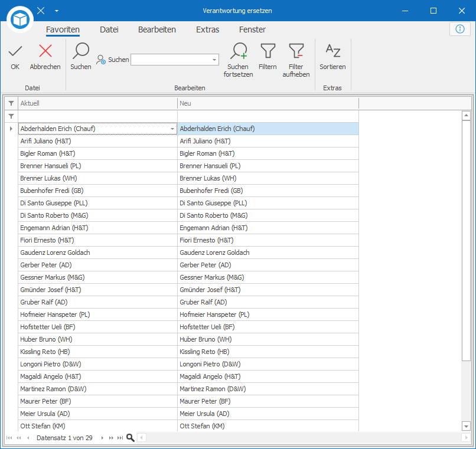Click the red Abbrechen X icon
The height and width of the screenshot is (449, 476).
[45, 51]
